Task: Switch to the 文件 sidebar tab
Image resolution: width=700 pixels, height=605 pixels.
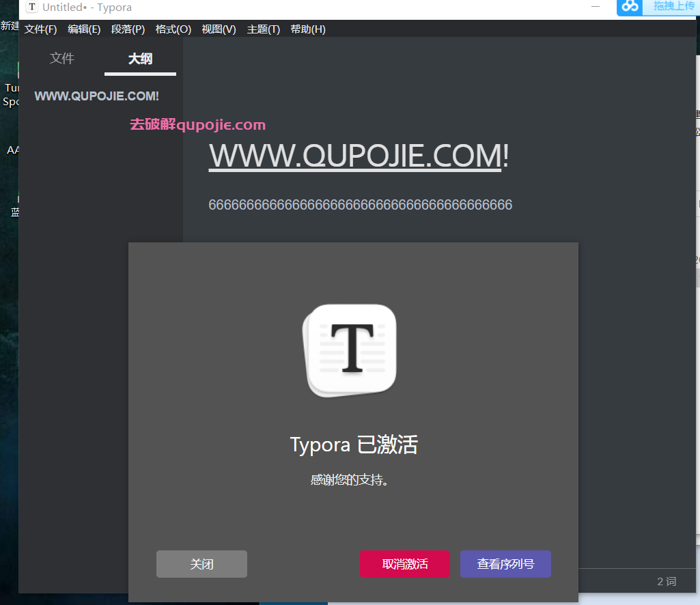Action: [x=62, y=58]
